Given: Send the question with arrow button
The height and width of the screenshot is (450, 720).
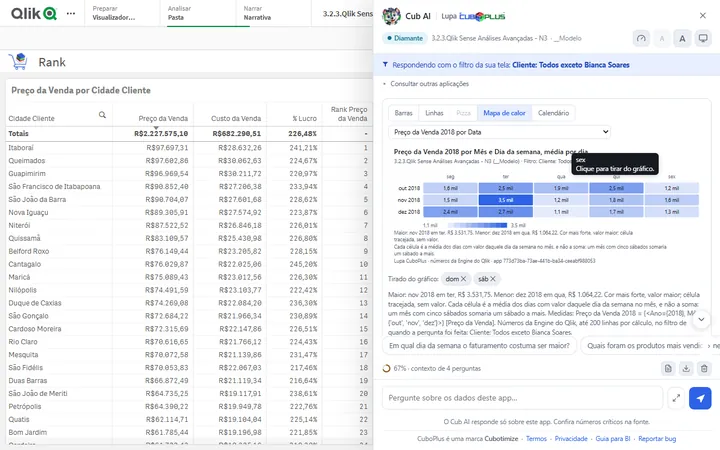Looking at the screenshot, I should [700, 398].
